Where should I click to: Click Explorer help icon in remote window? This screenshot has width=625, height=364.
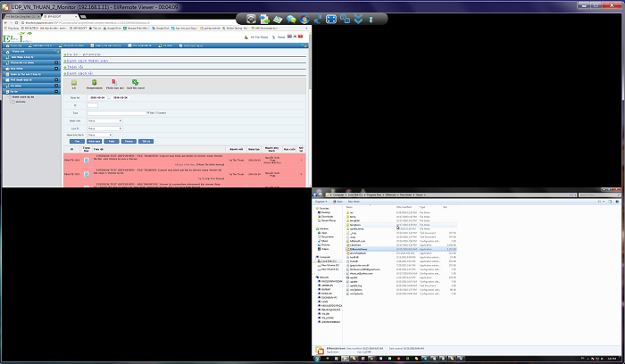[x=618, y=202]
